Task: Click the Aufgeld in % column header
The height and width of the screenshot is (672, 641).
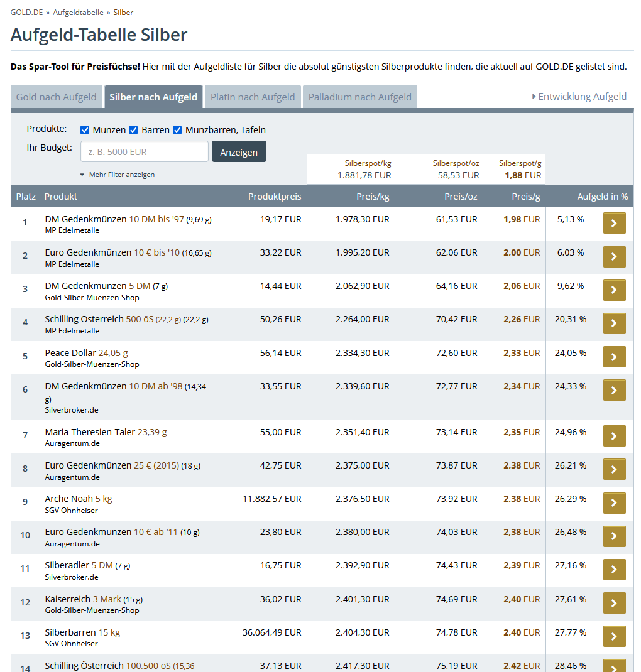Action: (603, 197)
